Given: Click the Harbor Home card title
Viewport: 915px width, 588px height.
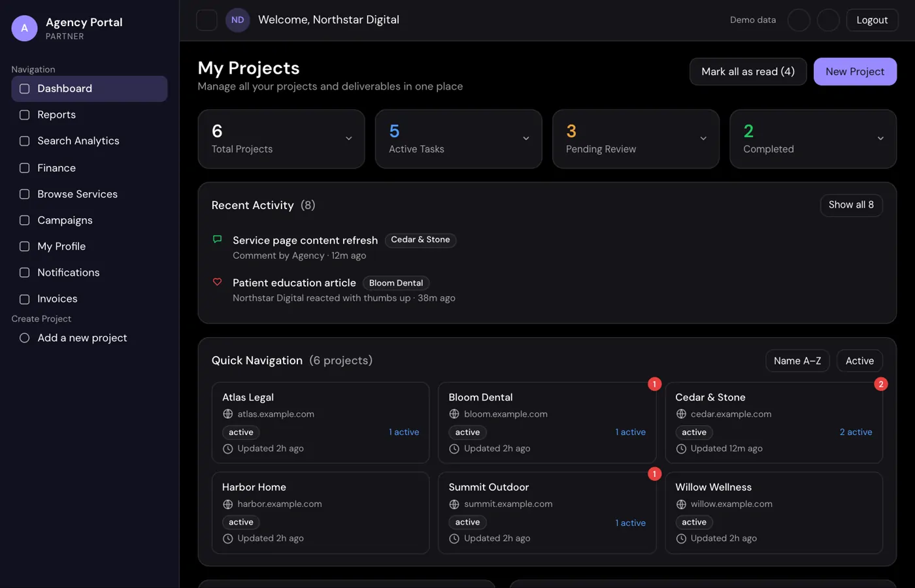Looking at the screenshot, I should [254, 487].
